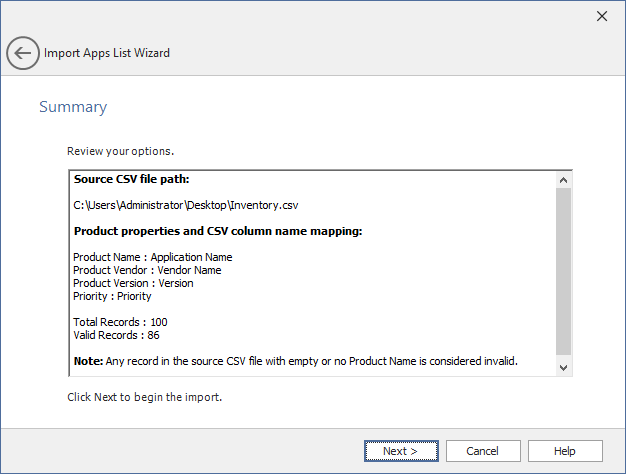This screenshot has height=474, width=626.
Task: Click Next to begin the import
Action: click(401, 451)
